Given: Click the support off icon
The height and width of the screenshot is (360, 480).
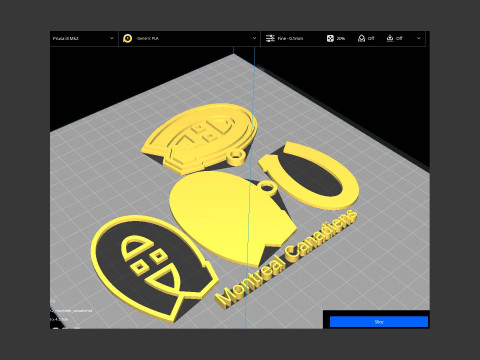Looking at the screenshot, I should click(x=361, y=38).
